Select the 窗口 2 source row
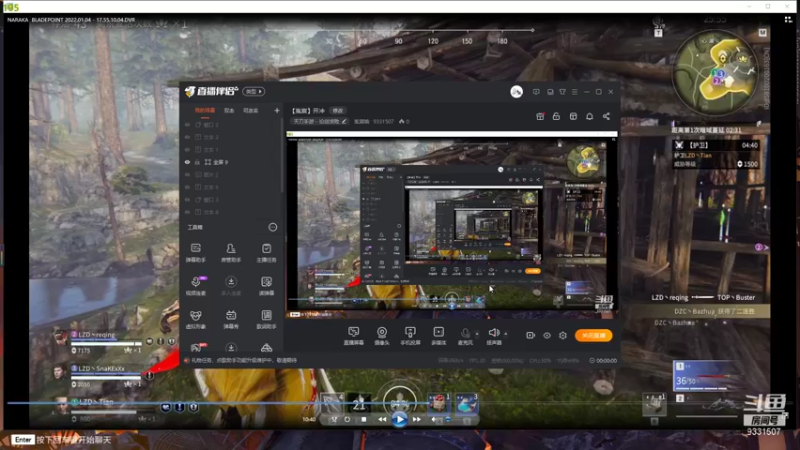The height and width of the screenshot is (450, 800). tap(232, 124)
